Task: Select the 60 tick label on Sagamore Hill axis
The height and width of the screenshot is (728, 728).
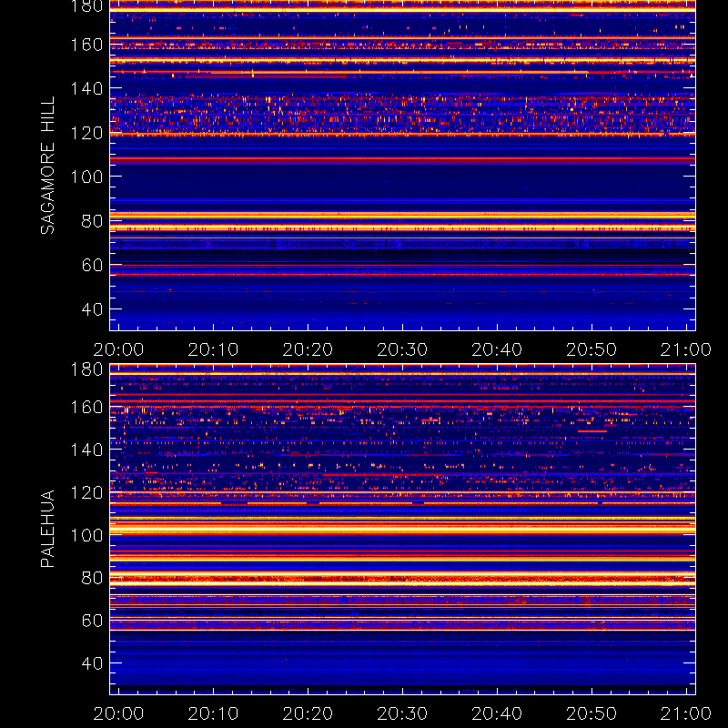Action: [92, 265]
